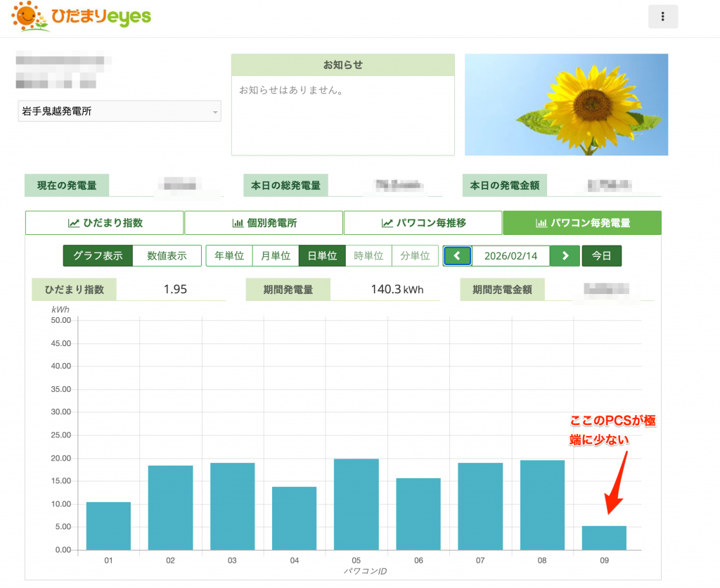This screenshot has width=720, height=588.
Task: Select 月単位 period
Action: (x=275, y=256)
